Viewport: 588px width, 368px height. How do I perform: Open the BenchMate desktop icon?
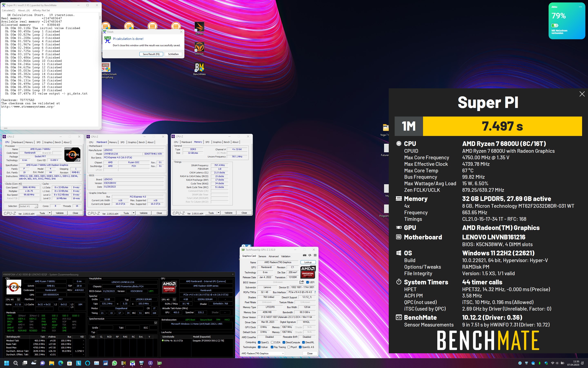[199, 69]
